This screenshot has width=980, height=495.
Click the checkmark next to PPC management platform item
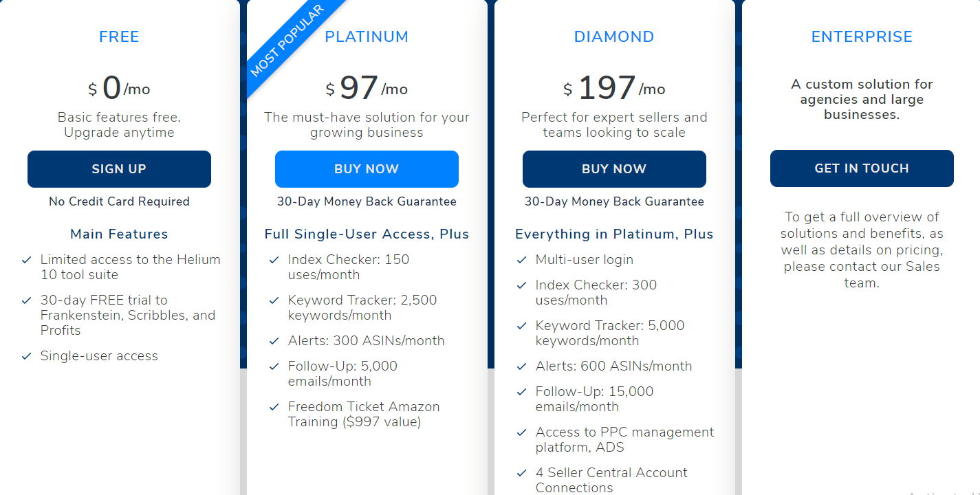[521, 432]
